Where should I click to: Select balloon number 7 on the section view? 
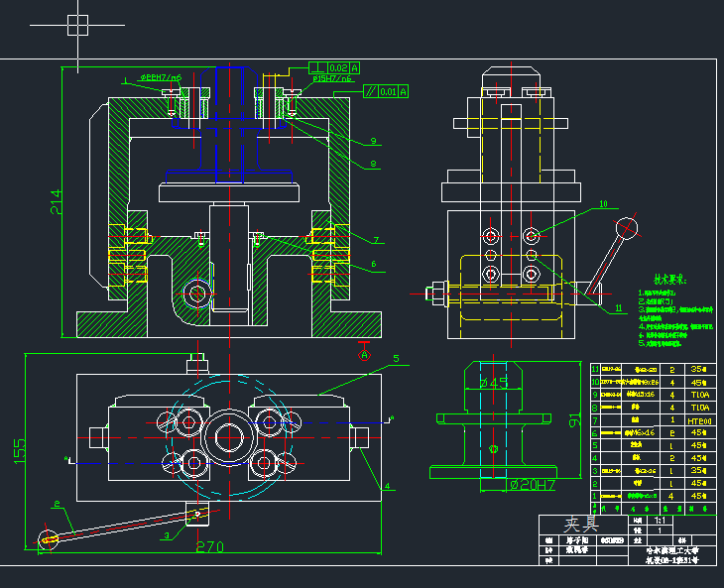point(376,240)
